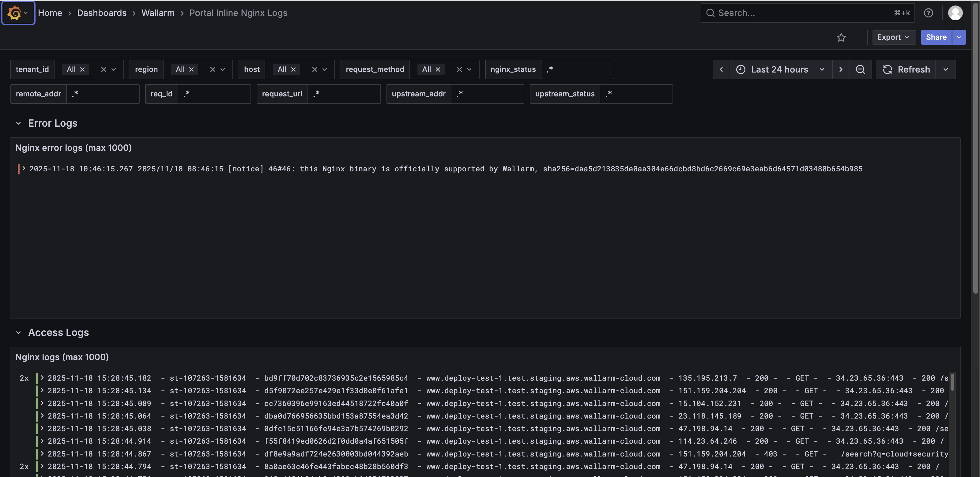The width and height of the screenshot is (980, 477).
Task: Remove the All tag from tenant_id
Action: point(82,69)
